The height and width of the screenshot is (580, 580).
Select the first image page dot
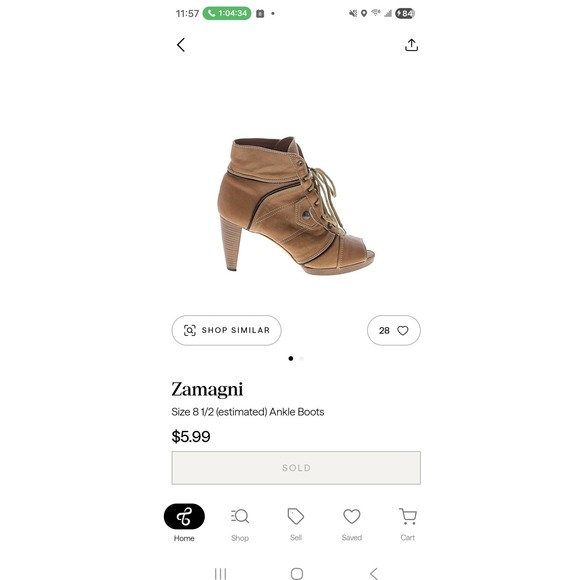(x=291, y=358)
